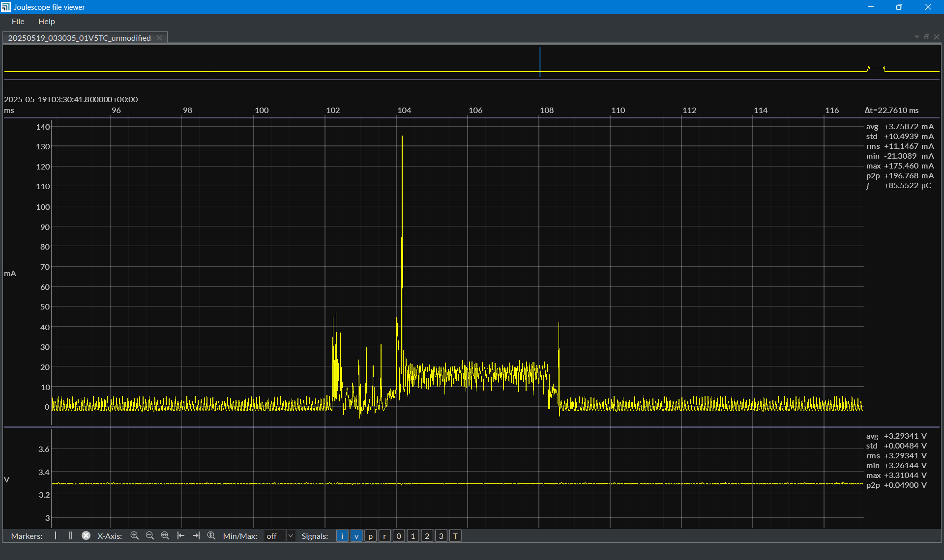Screen dimensions: 944x560
Task: Zoom in on the X-axis
Action: click(x=135, y=536)
